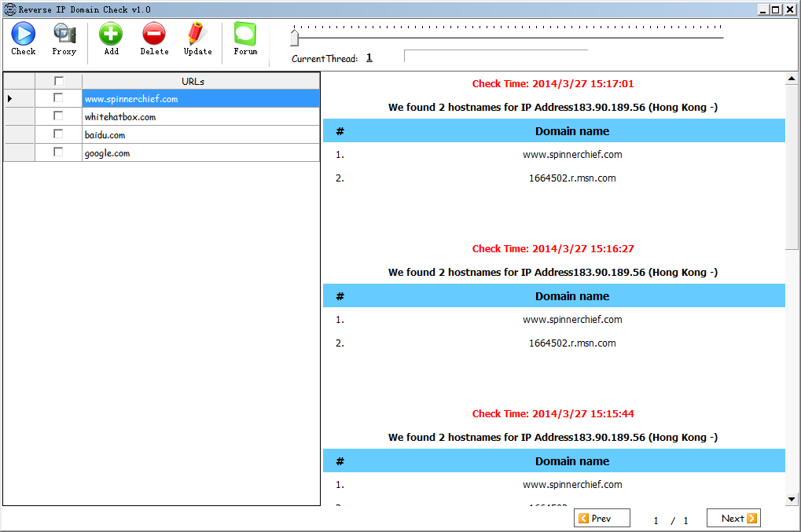Click the app icon in title bar
Image resolution: width=801 pixels, height=532 pixels.
click(x=9, y=9)
